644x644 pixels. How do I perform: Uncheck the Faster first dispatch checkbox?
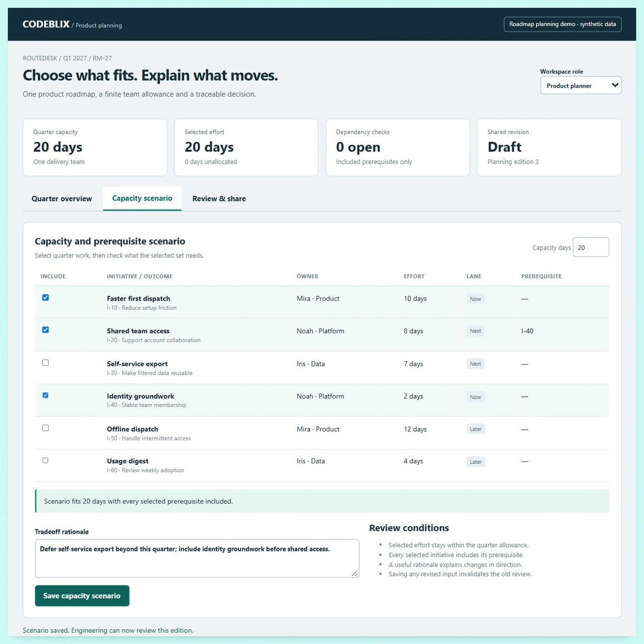tap(45, 297)
